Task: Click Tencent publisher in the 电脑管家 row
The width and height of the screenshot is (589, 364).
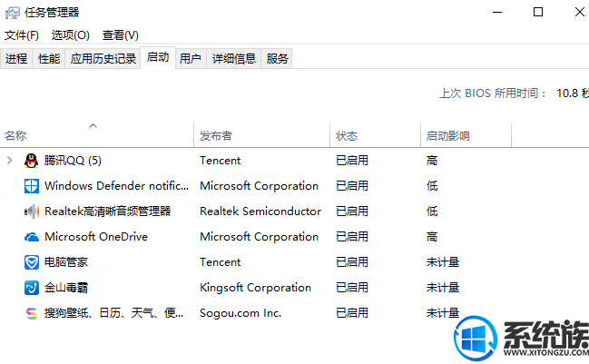Action: coord(221,262)
